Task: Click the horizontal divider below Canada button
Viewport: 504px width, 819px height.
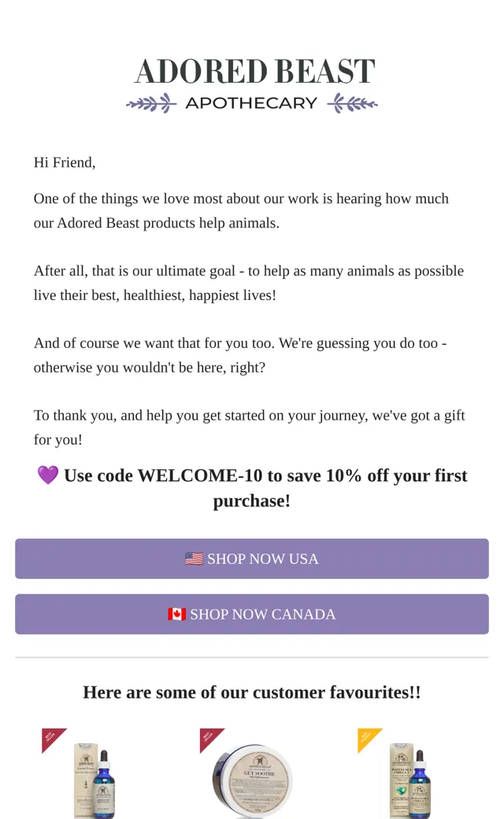Action: 252,657
